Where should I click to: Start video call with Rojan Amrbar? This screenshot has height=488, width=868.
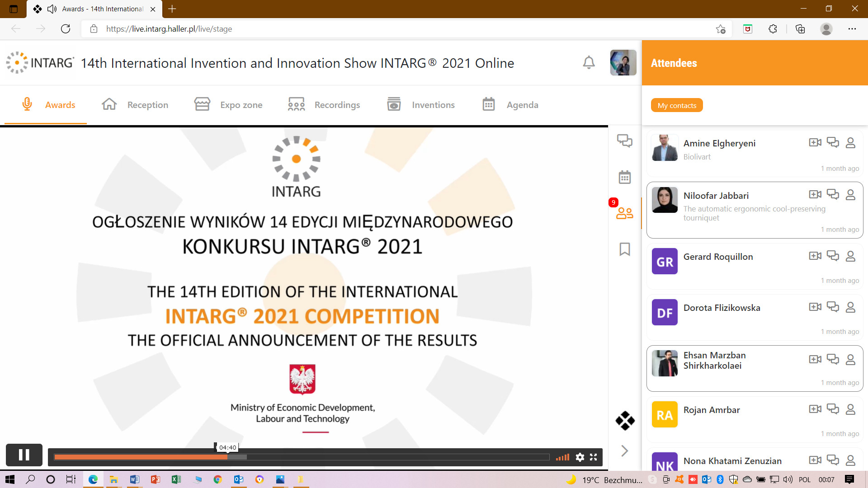(x=815, y=409)
